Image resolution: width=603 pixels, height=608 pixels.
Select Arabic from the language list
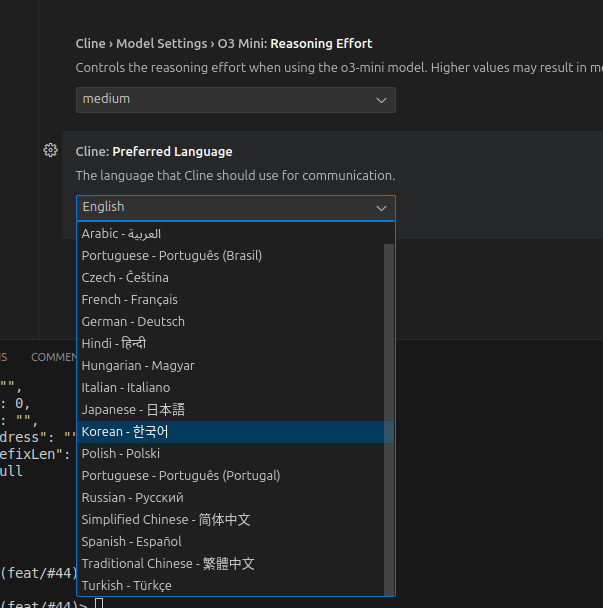[122, 234]
